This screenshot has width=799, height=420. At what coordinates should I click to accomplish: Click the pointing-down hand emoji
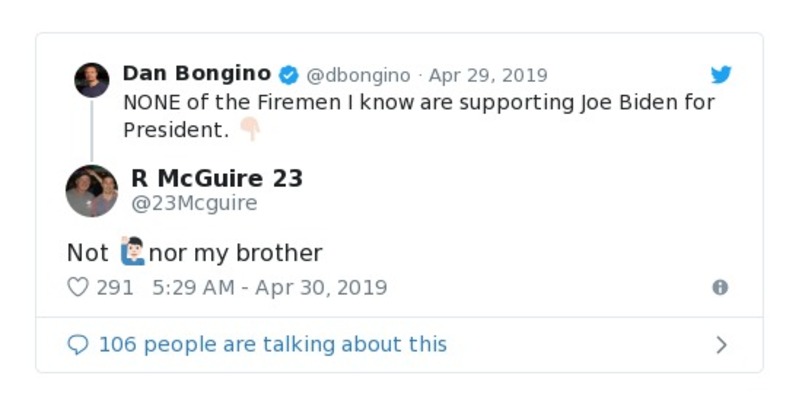click(x=249, y=130)
